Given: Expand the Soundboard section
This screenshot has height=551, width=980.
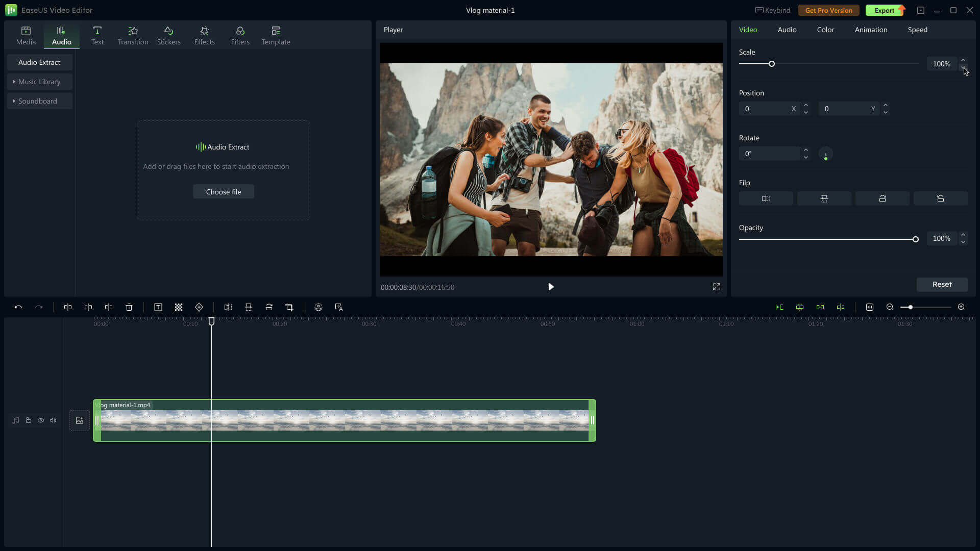Looking at the screenshot, I should click(x=39, y=101).
